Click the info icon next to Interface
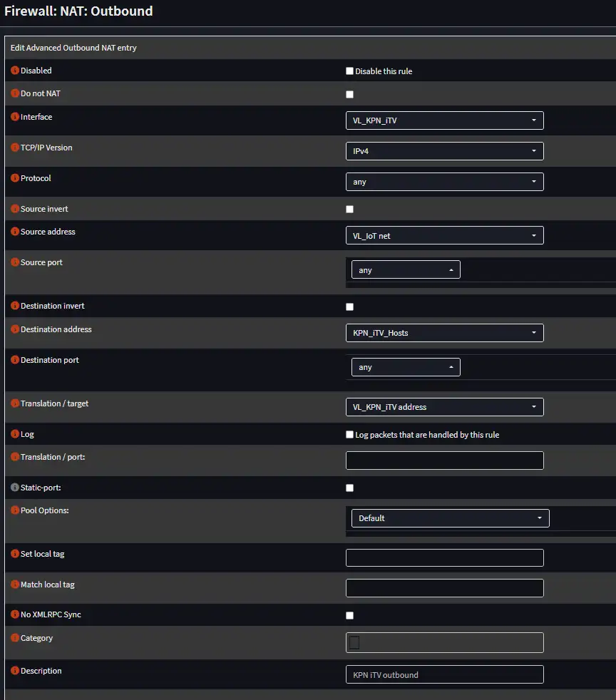616x700 pixels. (15, 117)
